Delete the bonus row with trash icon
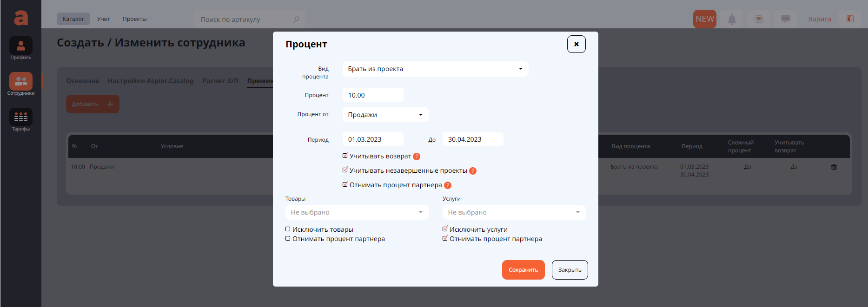This screenshot has width=868, height=307. pyautogui.click(x=834, y=167)
